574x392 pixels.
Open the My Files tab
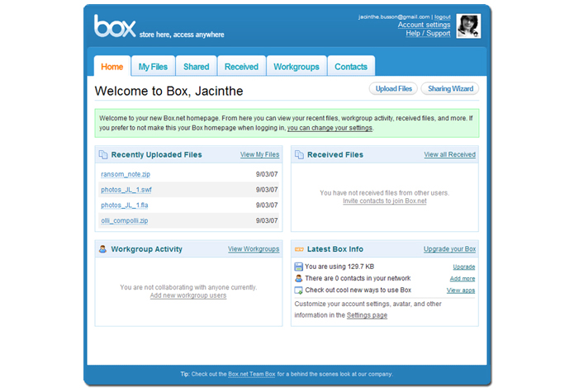153,67
